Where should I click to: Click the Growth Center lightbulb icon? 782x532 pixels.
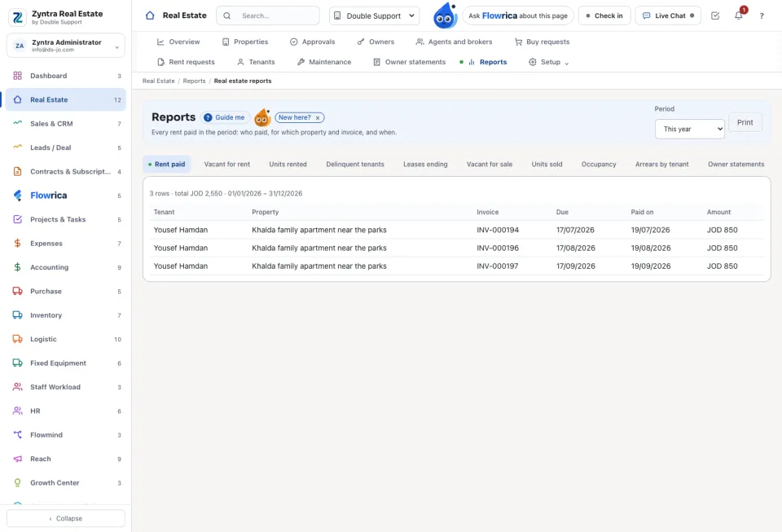[17, 482]
